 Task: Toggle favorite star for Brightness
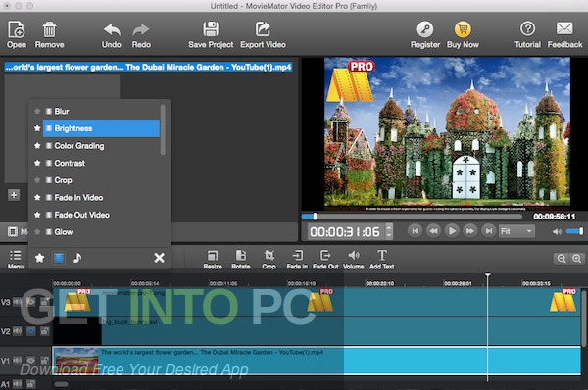coord(37,128)
